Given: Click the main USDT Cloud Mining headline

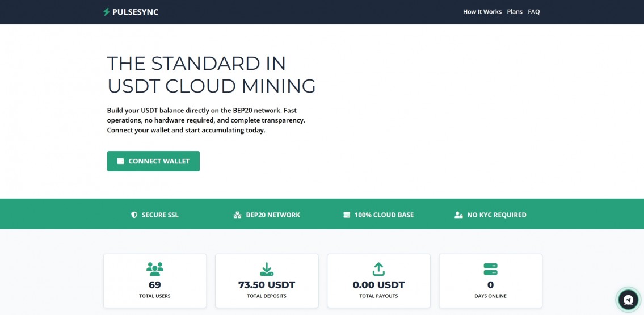Looking at the screenshot, I should click(211, 74).
